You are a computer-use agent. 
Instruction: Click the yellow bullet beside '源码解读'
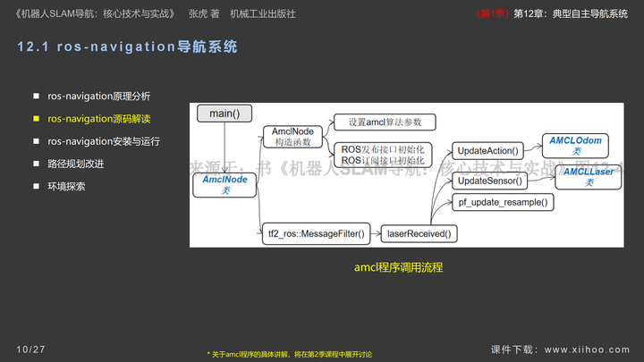point(36,119)
